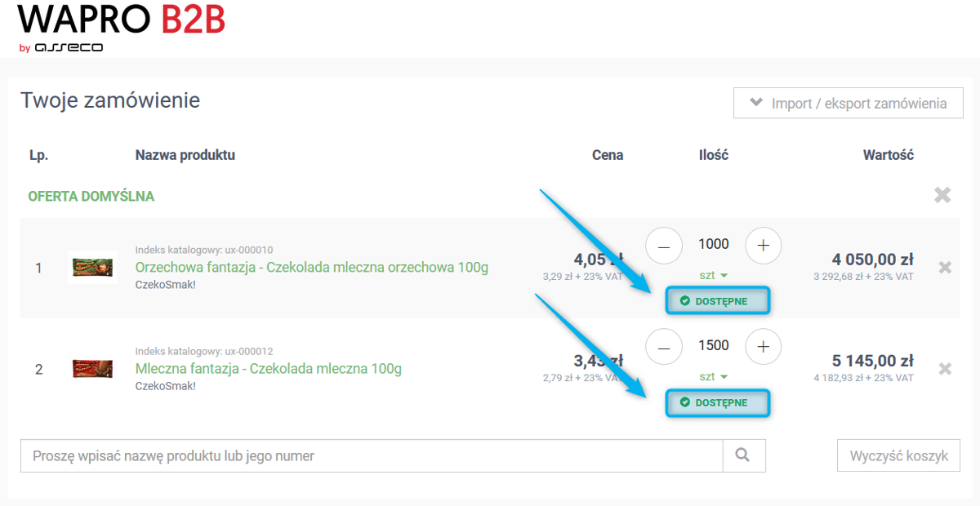Increase quantity of Orzechowa fantazja chocolate
This screenshot has height=506, width=980.
[763, 246]
